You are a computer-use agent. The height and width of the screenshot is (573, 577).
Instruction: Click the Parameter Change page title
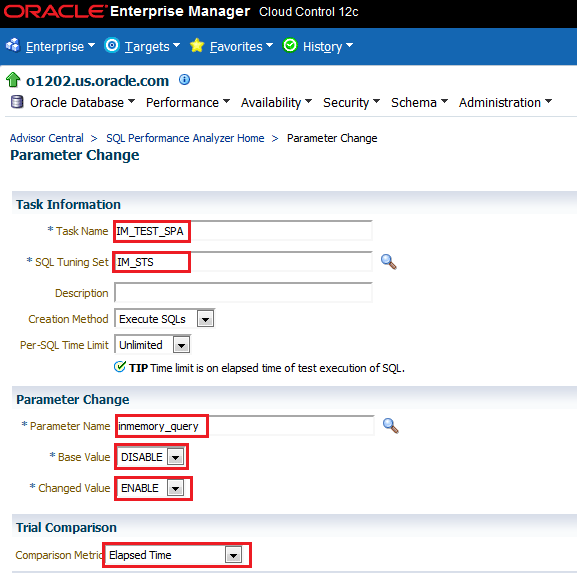(75, 155)
